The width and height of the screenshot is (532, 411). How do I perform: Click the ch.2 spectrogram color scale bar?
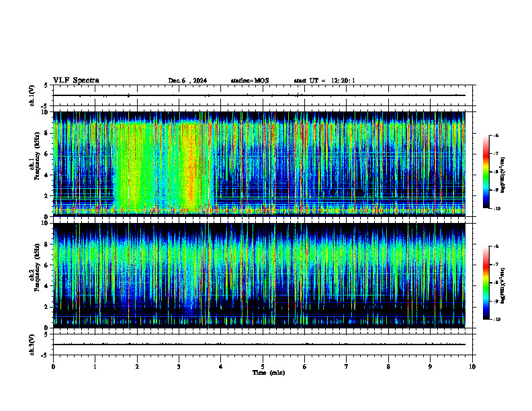pos(486,283)
